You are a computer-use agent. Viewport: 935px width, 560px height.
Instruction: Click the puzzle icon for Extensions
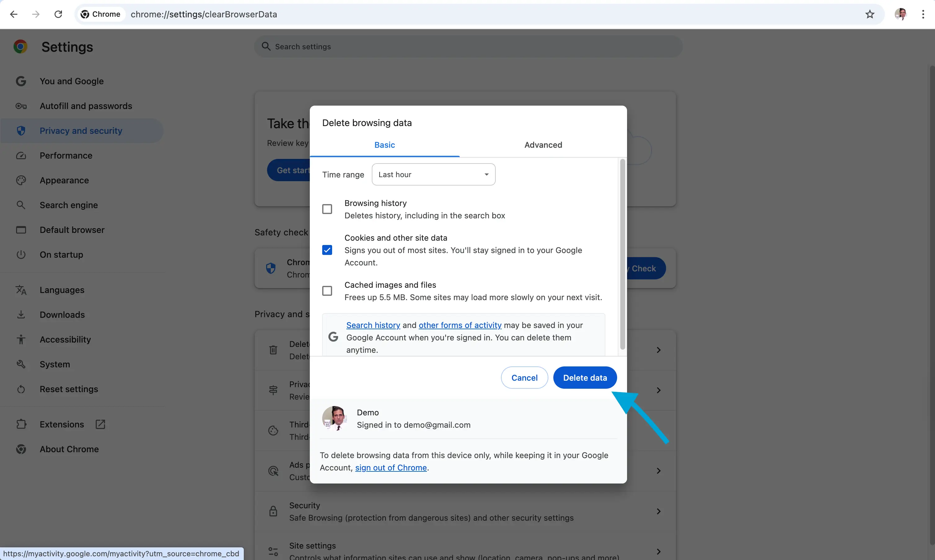21,424
